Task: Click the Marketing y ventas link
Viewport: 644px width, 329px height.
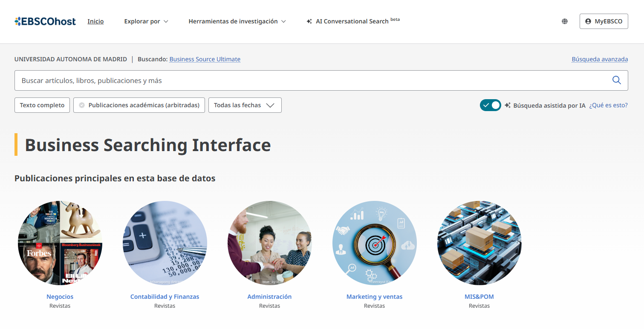Action: 375,297
